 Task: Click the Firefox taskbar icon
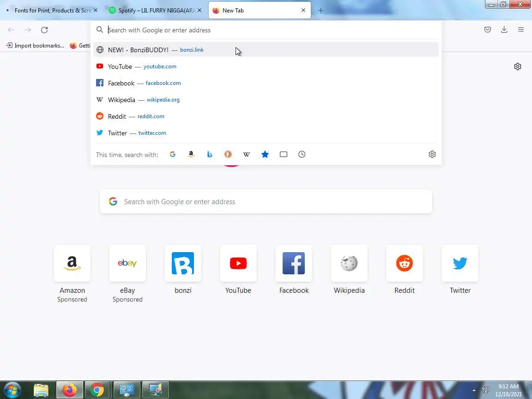tap(70, 390)
